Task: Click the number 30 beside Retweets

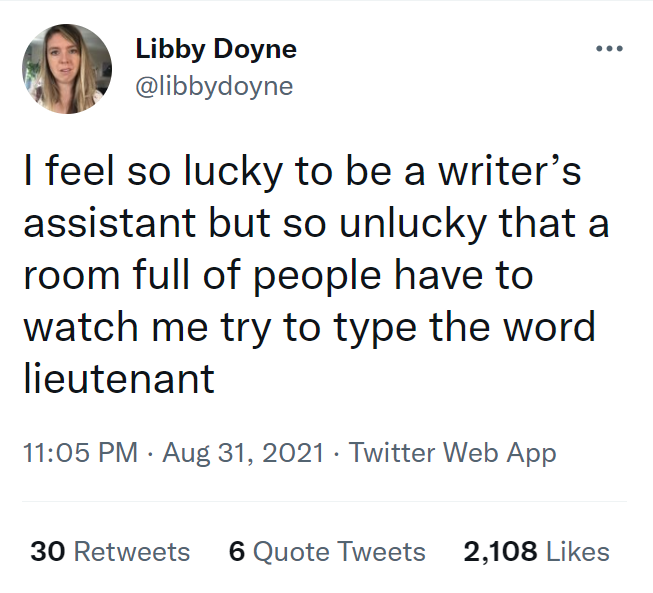Action: (x=48, y=551)
